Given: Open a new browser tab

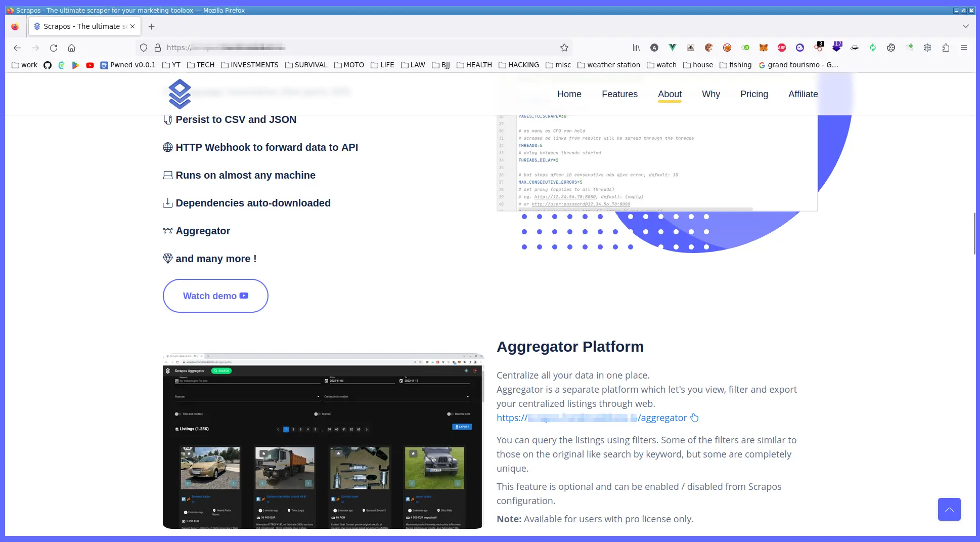Looking at the screenshot, I should coord(151,26).
